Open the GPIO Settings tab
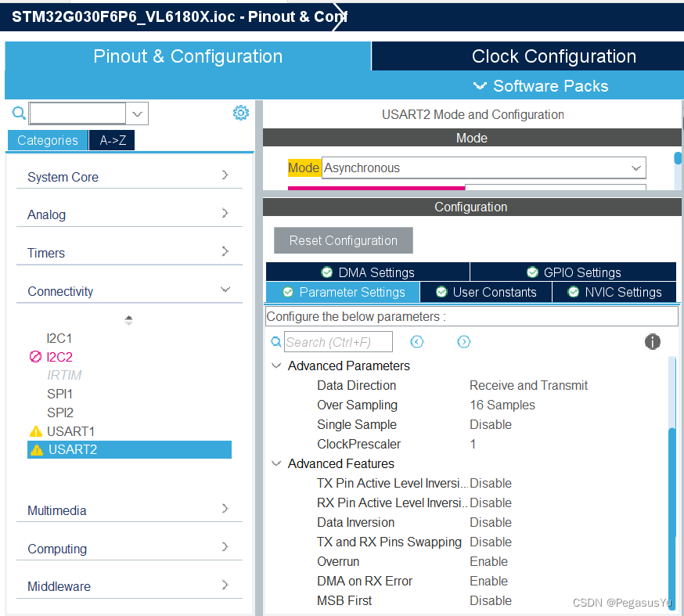Image resolution: width=684 pixels, height=616 pixels. [573, 272]
